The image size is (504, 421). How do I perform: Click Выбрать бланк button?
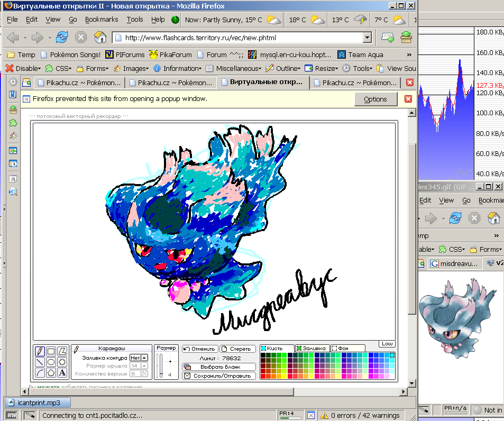tap(219, 367)
